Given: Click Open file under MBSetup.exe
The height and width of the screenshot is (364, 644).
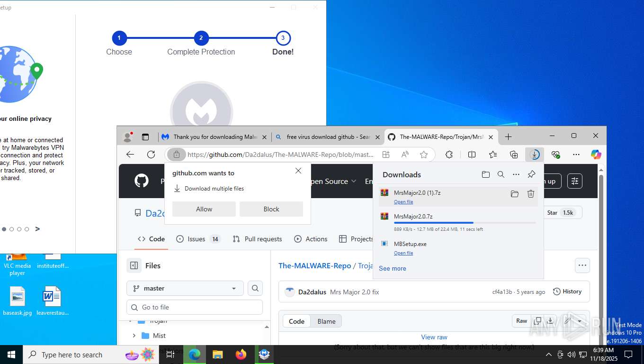Looking at the screenshot, I should 403,253.
